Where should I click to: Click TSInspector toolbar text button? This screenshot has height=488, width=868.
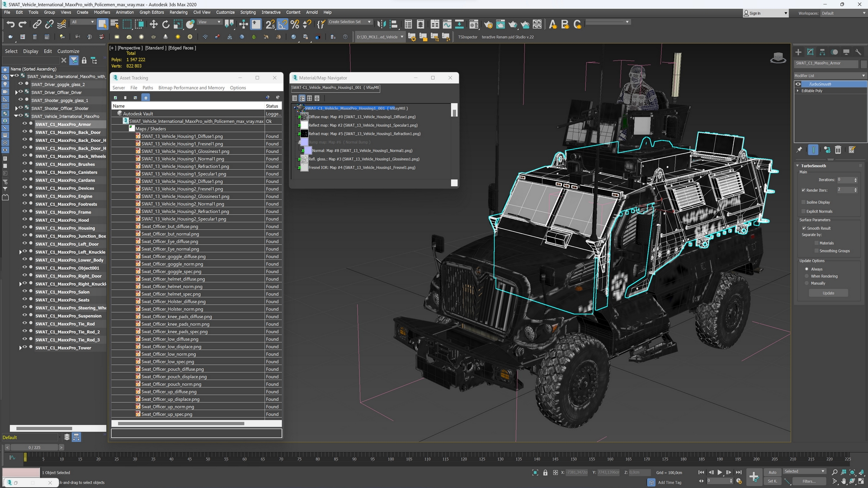[x=467, y=37]
